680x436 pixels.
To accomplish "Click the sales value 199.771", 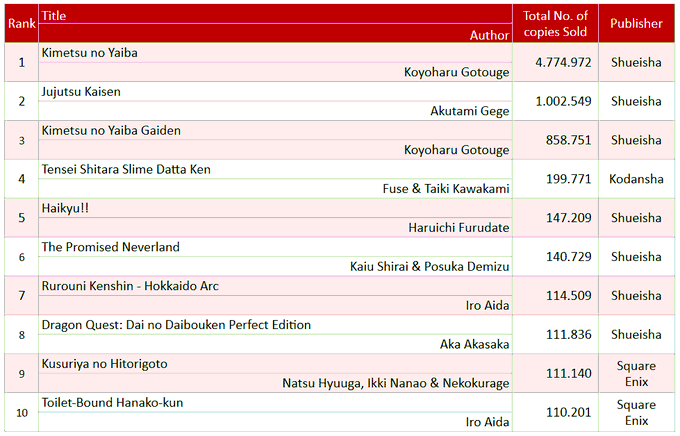I will (568, 179).
